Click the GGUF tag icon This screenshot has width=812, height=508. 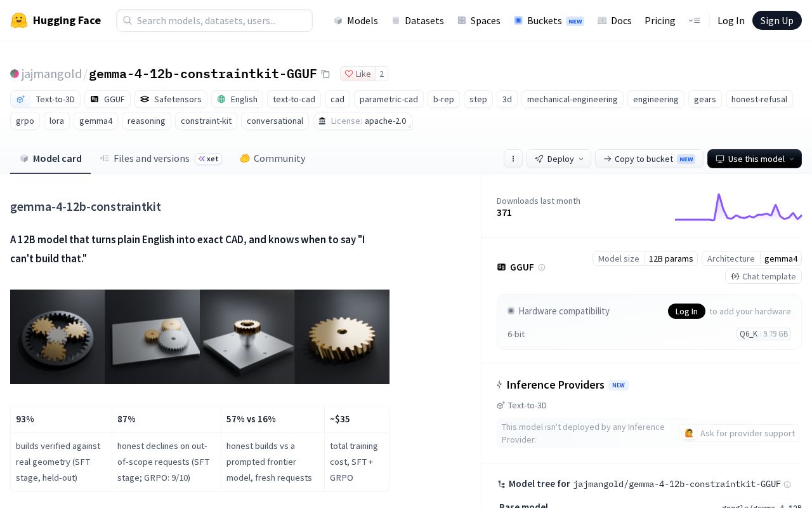(x=95, y=99)
